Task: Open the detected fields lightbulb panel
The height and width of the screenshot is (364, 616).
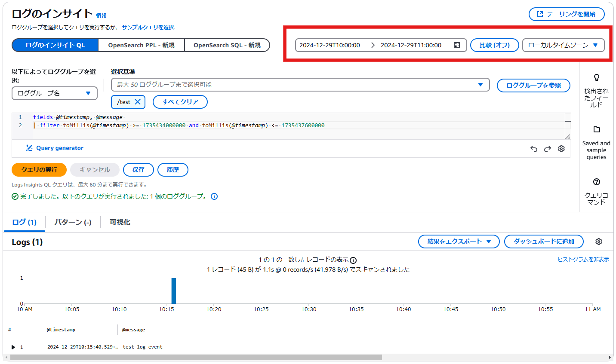Action: point(596,91)
